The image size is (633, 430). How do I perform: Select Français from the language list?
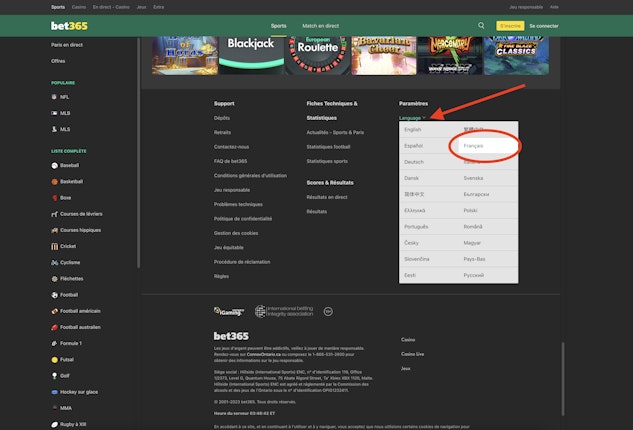click(472, 145)
